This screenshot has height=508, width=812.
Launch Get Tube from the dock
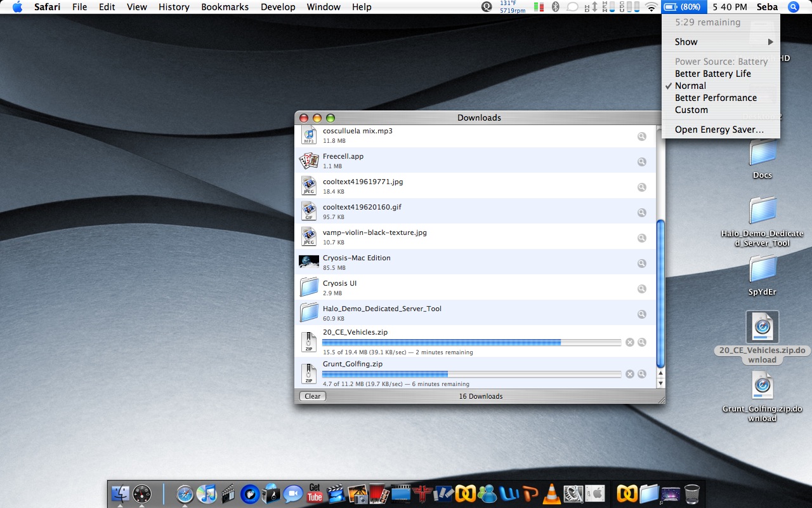click(x=314, y=493)
